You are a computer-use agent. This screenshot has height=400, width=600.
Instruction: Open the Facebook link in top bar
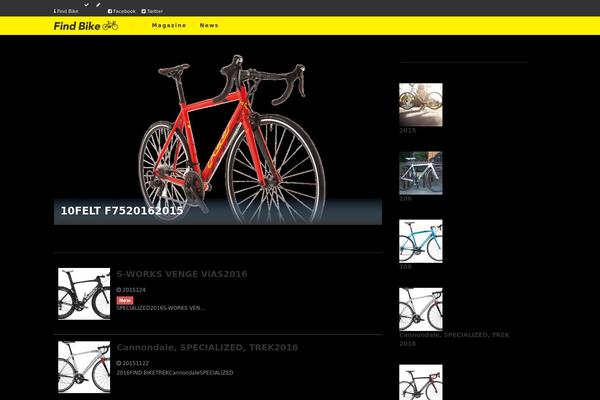pyautogui.click(x=122, y=11)
